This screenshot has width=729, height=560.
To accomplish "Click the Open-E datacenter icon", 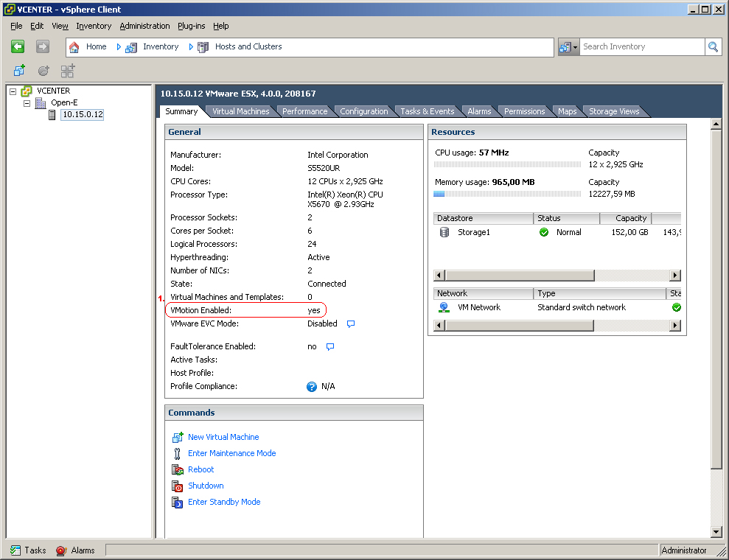I will [41, 102].
